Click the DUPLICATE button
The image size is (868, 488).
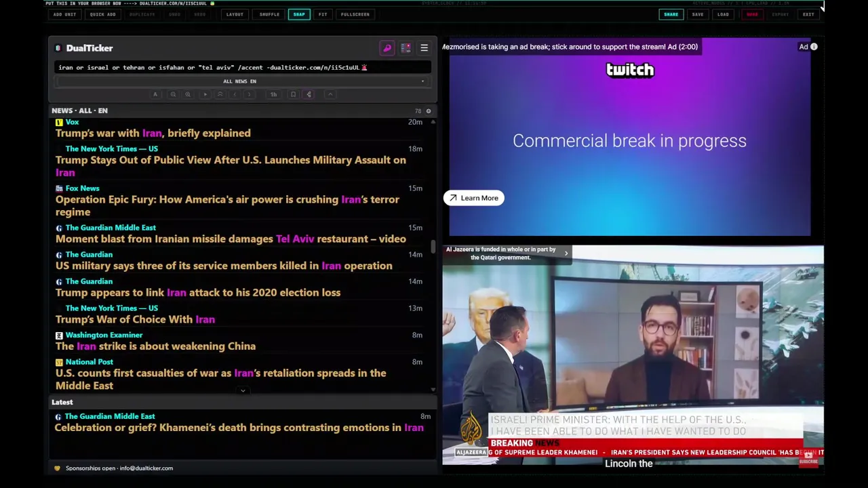(142, 14)
